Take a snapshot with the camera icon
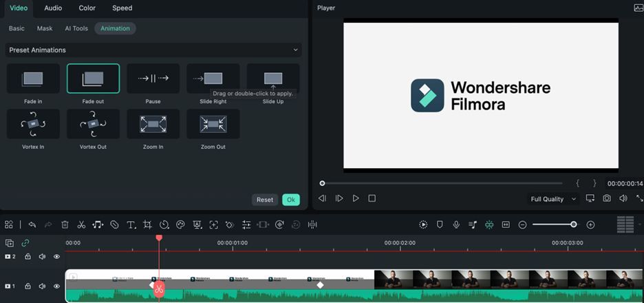644x303 pixels. point(607,198)
